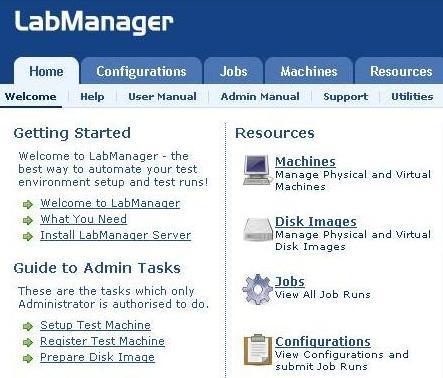443x378 pixels.
Task: Click the Machines computer monitor icon
Action: (x=257, y=170)
